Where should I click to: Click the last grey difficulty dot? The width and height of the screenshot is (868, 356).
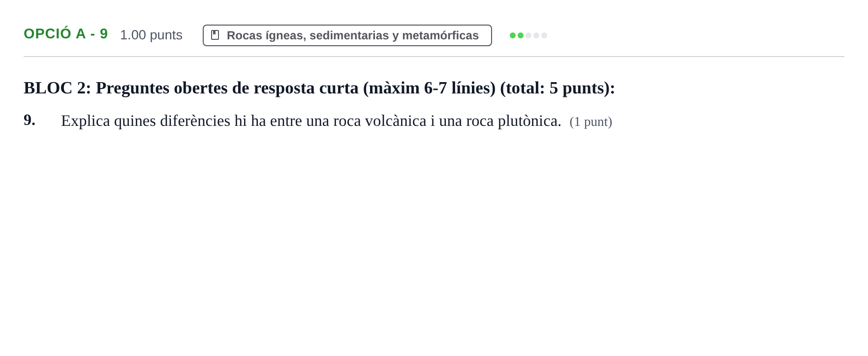point(544,35)
